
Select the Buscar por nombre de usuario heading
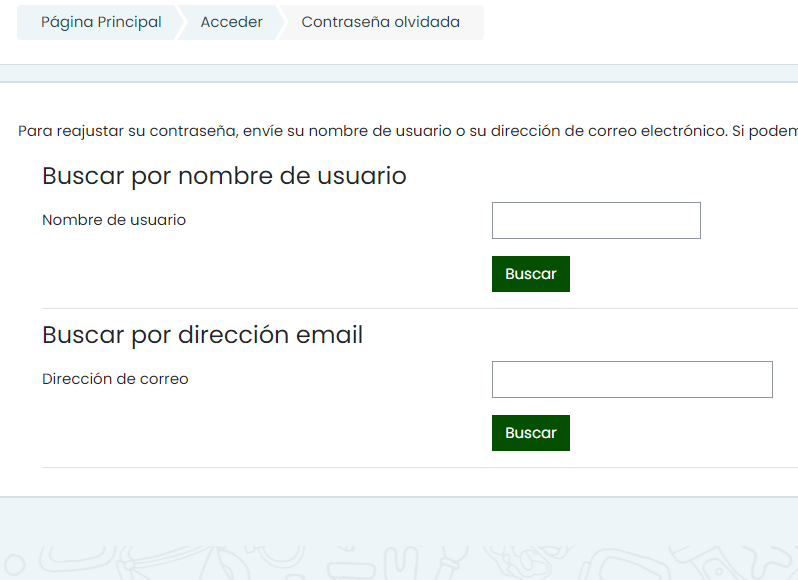224,176
